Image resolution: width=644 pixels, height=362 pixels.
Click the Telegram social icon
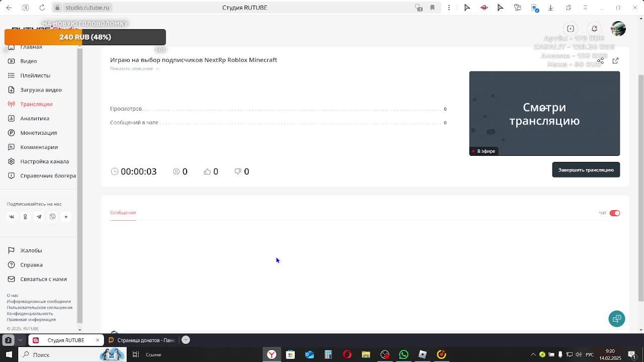[39, 217]
